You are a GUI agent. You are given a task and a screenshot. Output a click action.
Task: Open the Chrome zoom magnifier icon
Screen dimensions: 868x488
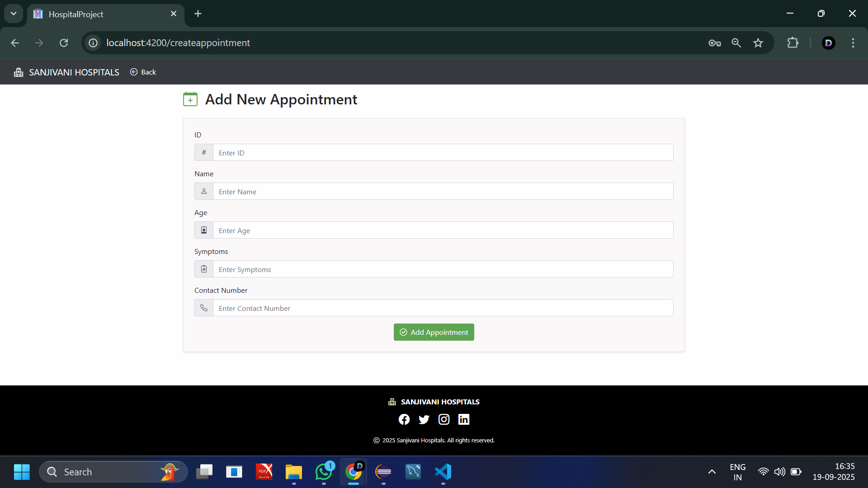click(x=736, y=43)
